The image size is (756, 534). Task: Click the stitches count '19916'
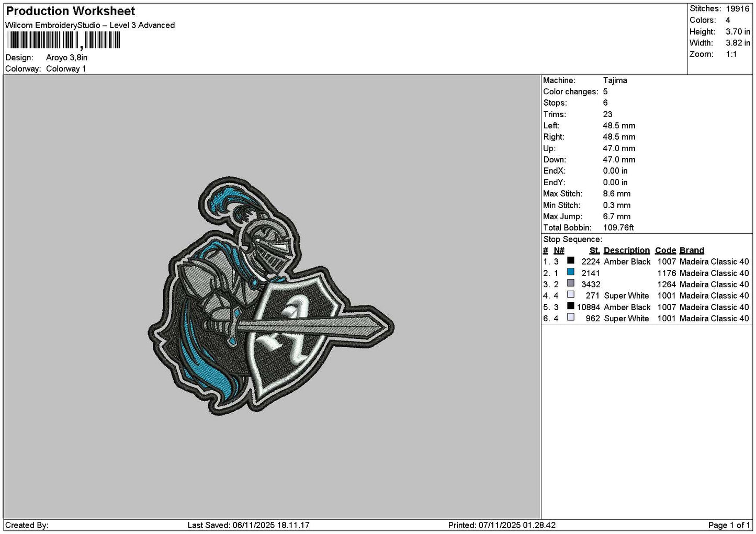[x=737, y=9]
